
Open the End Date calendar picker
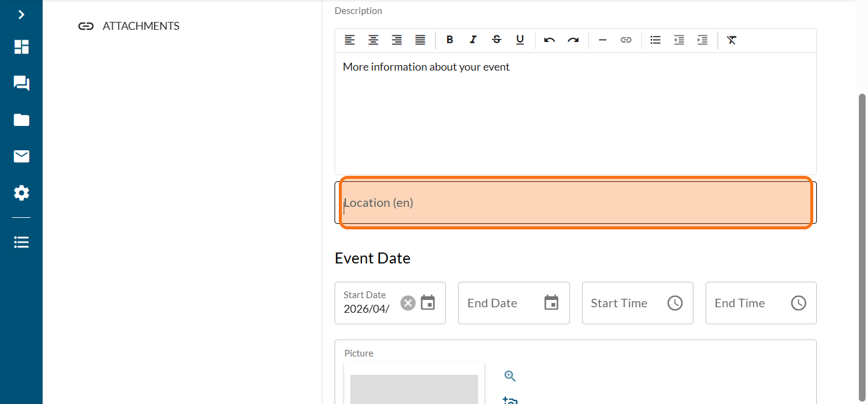551,303
